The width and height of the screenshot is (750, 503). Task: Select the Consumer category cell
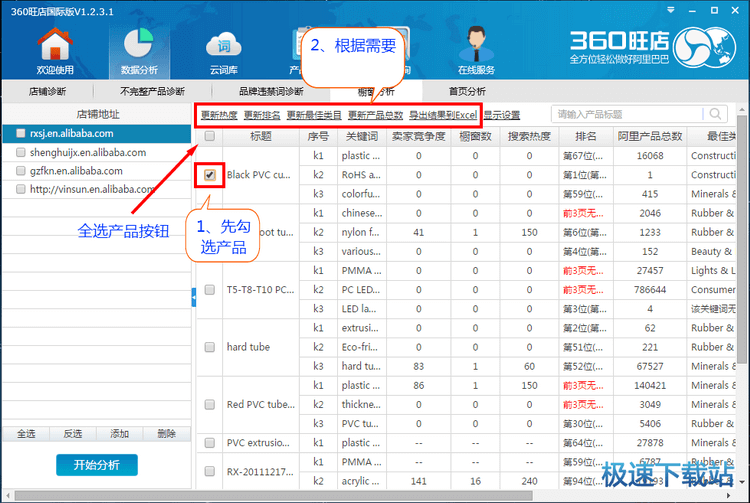pos(712,290)
